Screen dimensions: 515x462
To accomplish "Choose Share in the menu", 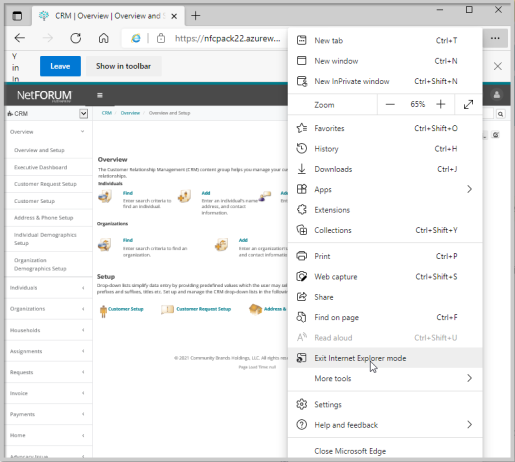I will (385, 297).
